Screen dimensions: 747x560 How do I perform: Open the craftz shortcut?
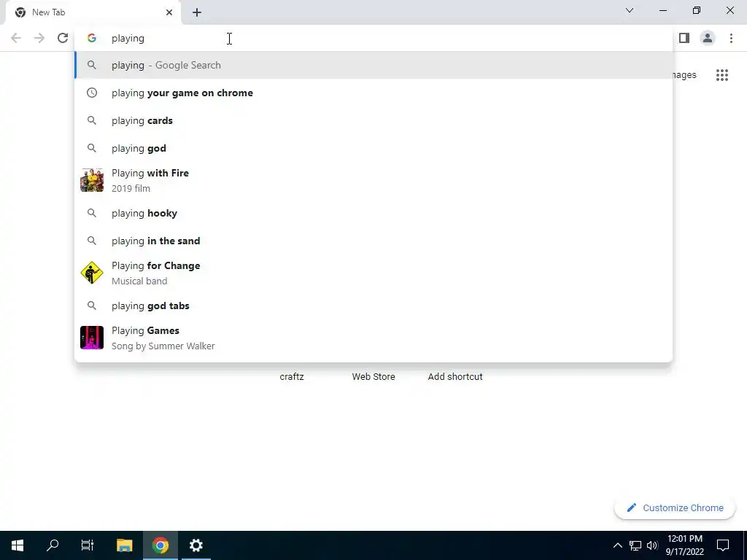coord(292,376)
